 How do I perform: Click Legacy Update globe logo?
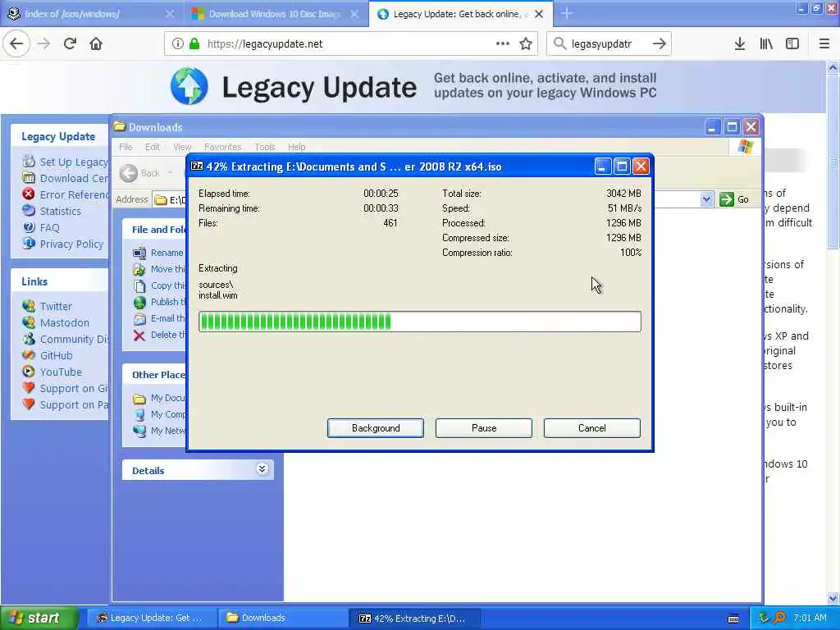(x=189, y=85)
